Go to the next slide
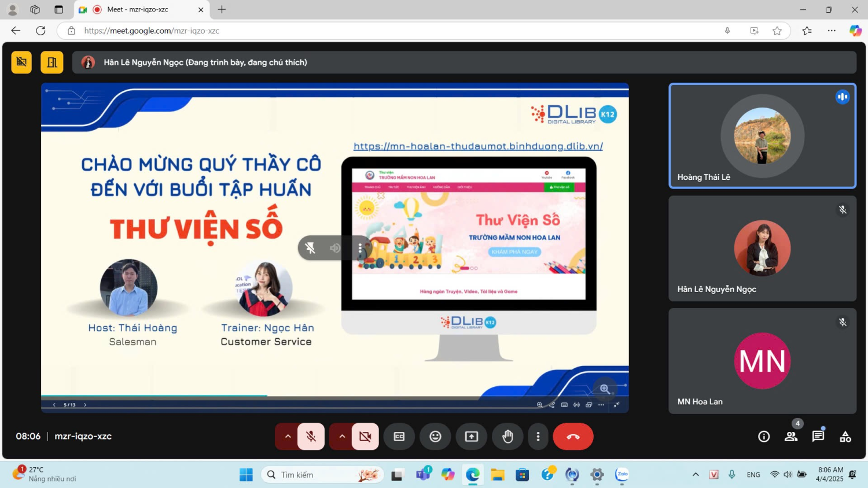 coord(85,405)
